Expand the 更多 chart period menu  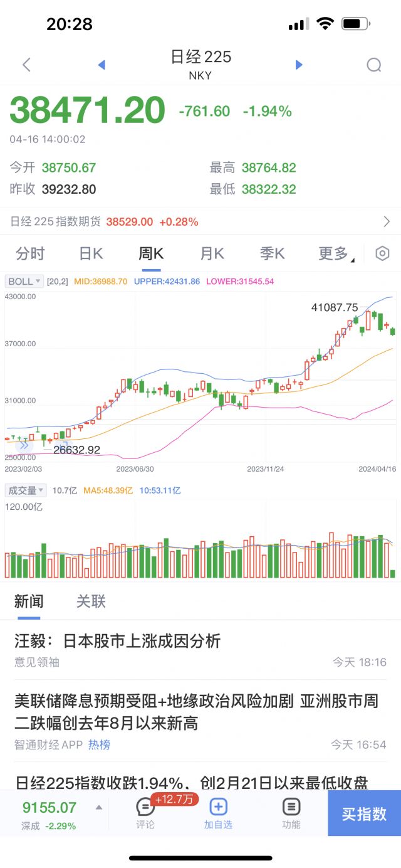[336, 253]
